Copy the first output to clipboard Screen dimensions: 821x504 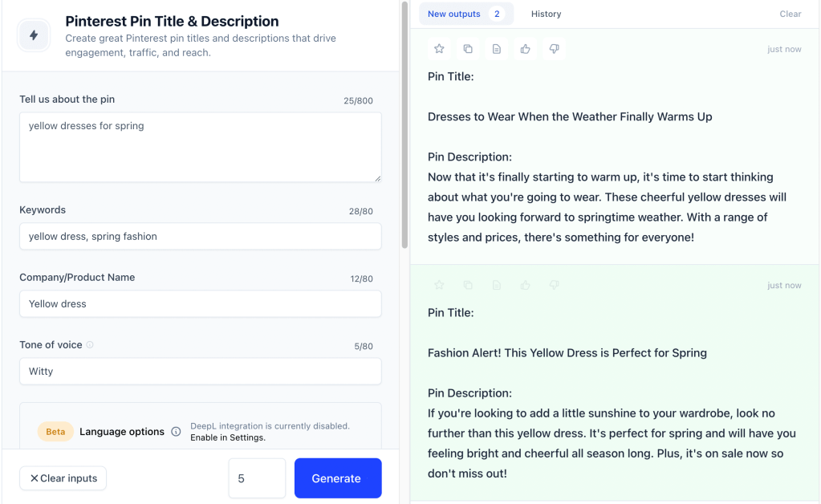468,49
